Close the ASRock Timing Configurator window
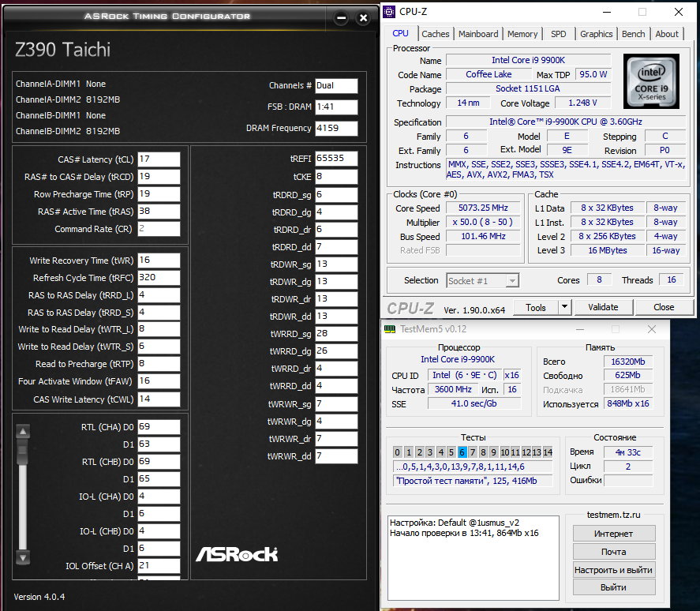Screen dimensions: 700x611 363,18
